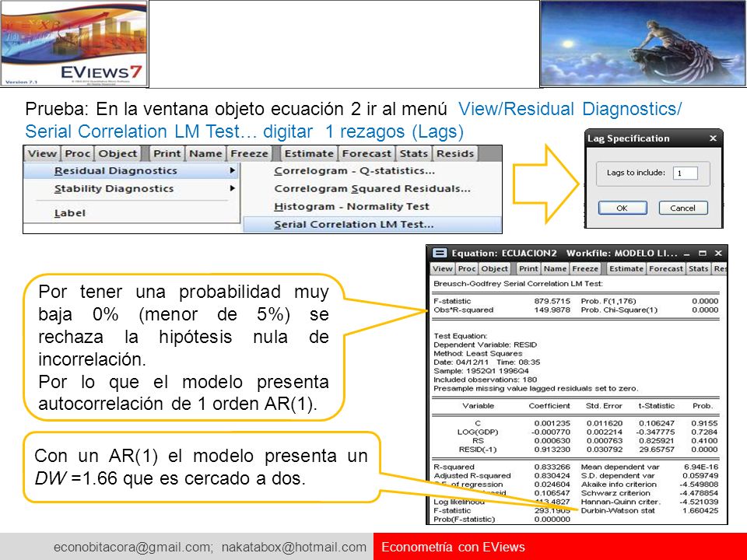Screen dimensions: 747x560
Task: Click nakatabox@hotmail.com email text
Action: tap(294, 547)
